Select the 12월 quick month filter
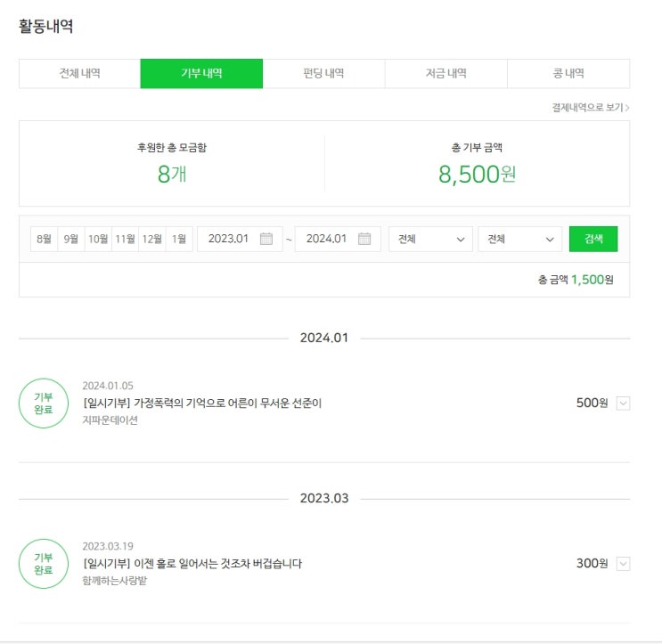This screenshot has height=644, width=662. (x=151, y=239)
